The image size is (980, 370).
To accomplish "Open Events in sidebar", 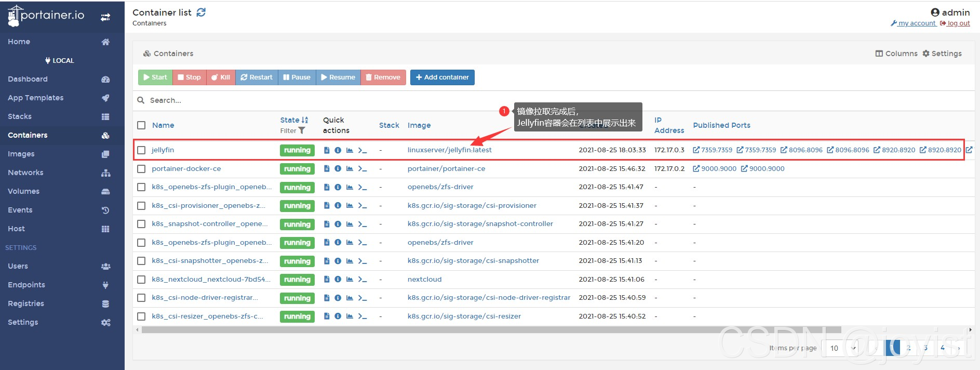I will (62, 210).
